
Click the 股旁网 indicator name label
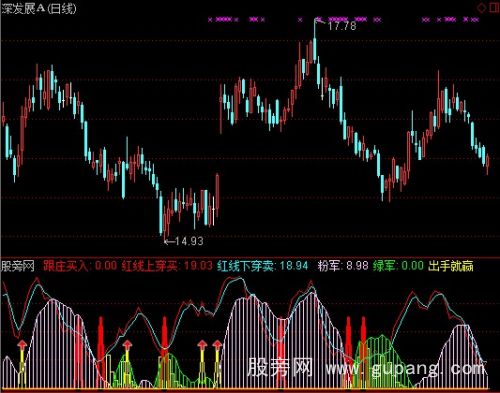click(x=18, y=266)
